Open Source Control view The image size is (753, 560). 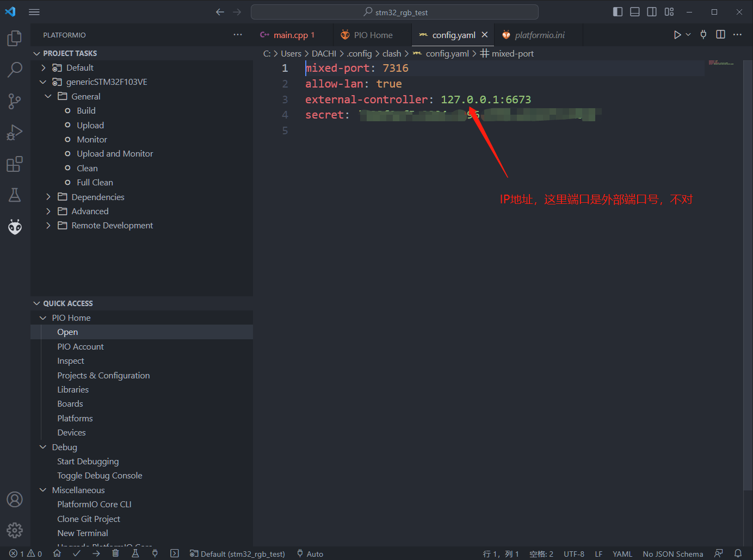[15, 101]
